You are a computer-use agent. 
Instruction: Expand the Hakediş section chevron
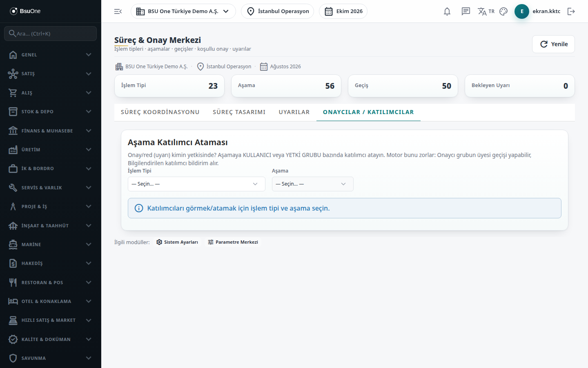(89, 263)
